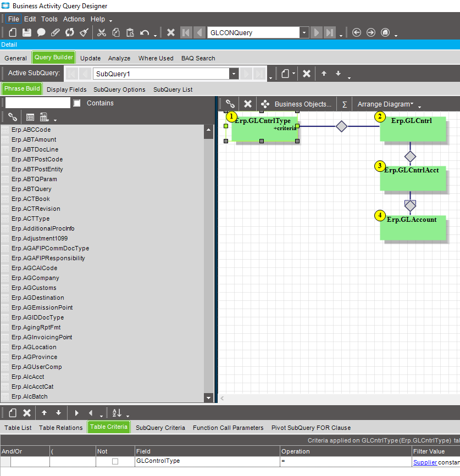This screenshot has height=476, width=460.
Task: Click the Home icon in top toolbar
Action: coord(385,32)
